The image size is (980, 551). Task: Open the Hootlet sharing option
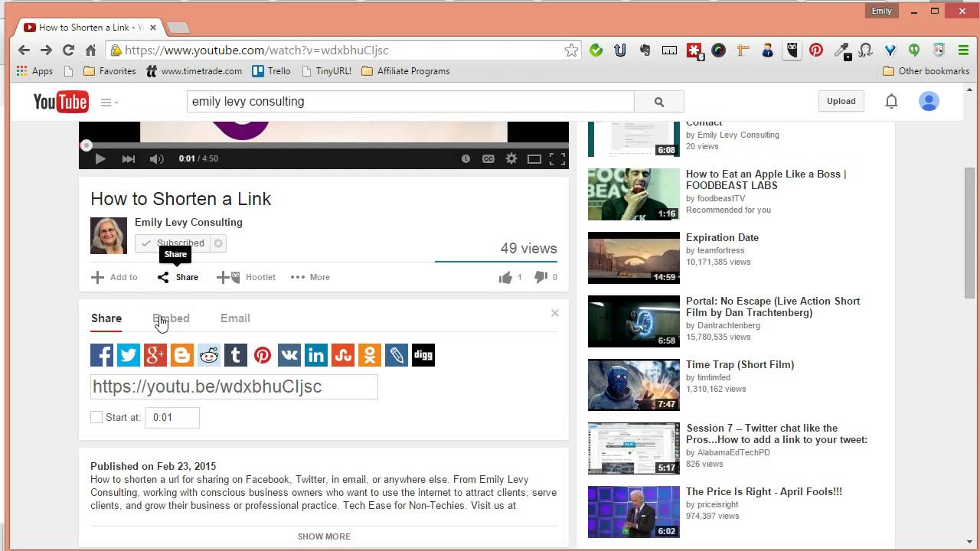pos(246,277)
